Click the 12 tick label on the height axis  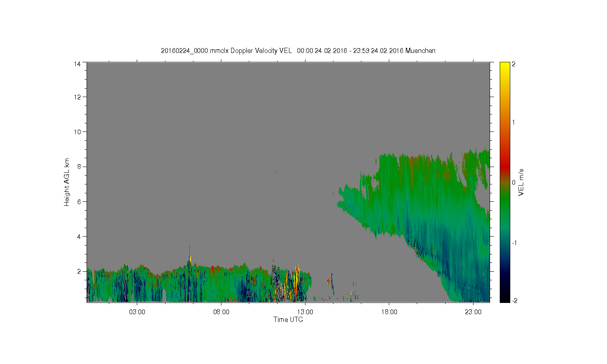[77, 97]
